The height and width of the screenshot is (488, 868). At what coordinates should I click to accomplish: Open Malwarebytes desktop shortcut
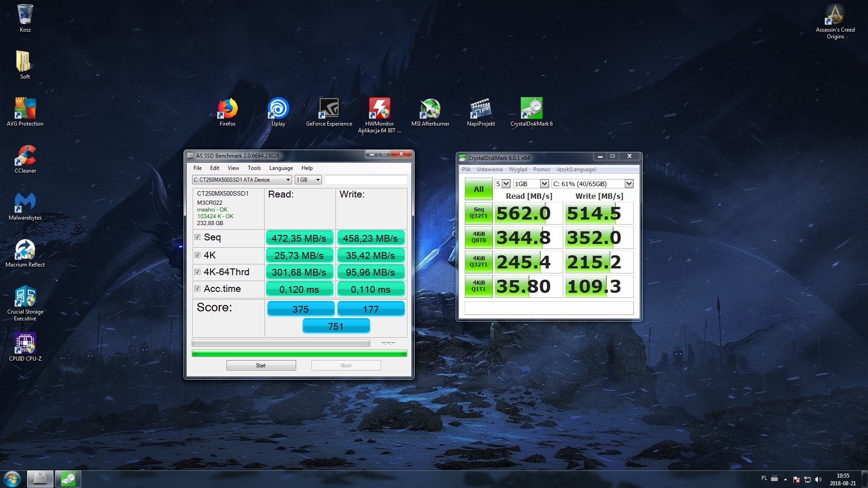(x=25, y=206)
